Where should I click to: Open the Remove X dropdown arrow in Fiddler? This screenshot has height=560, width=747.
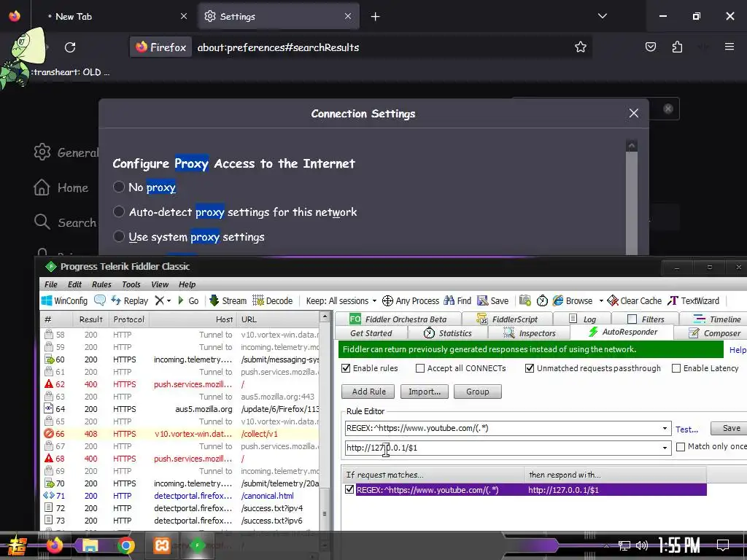coord(169,300)
